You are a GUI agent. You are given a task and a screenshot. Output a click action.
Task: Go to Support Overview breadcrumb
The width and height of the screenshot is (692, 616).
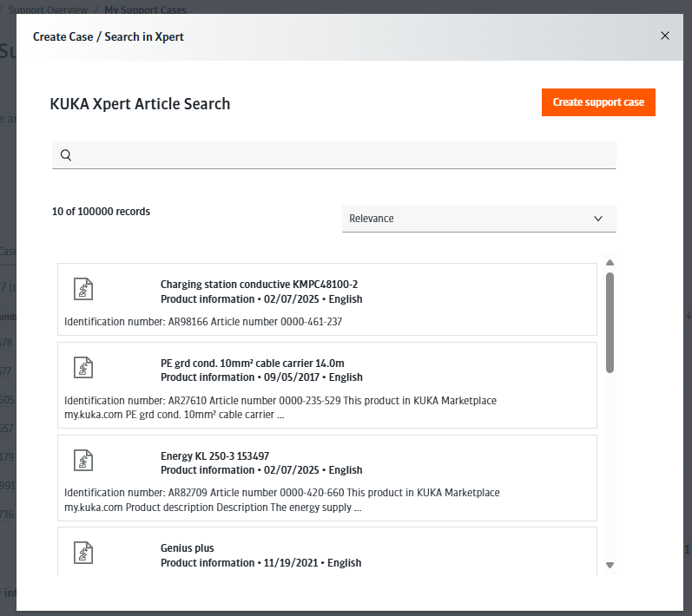click(x=48, y=10)
